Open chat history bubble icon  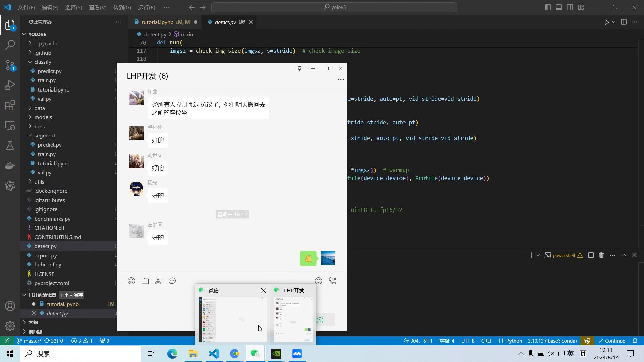(x=172, y=281)
